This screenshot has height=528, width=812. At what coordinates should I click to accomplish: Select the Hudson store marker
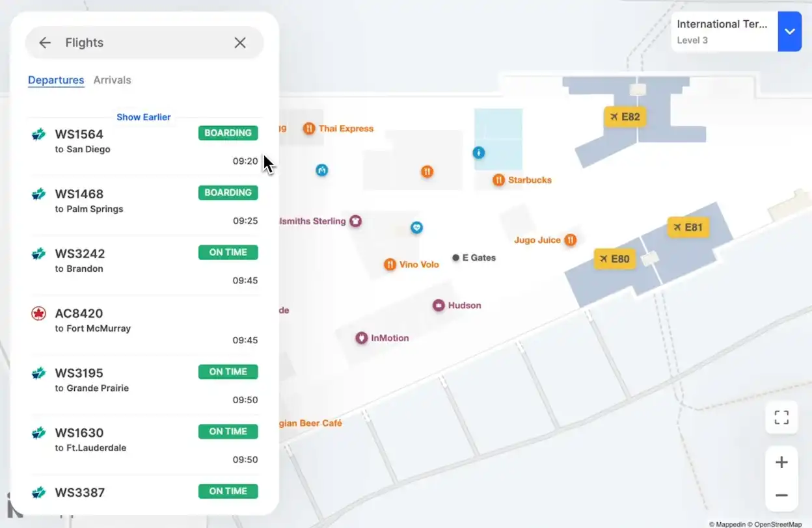[439, 306]
